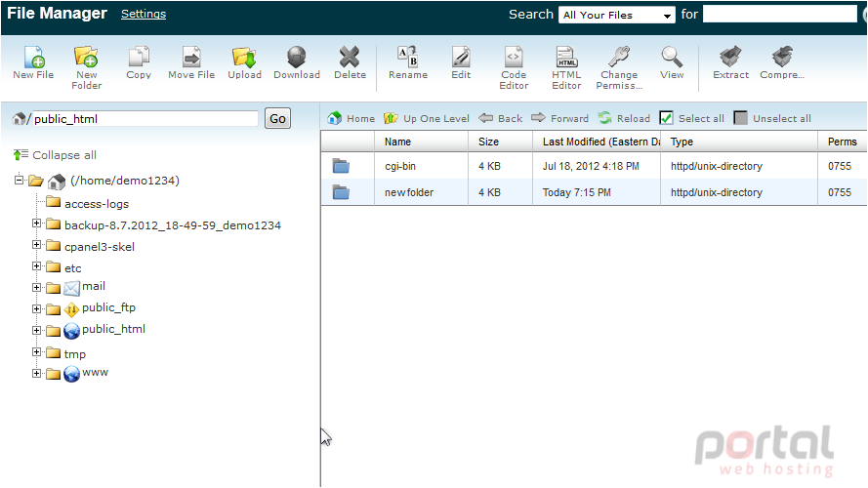The image size is (868, 488).
Task: Expand the public_html tree node
Action: [36, 330]
